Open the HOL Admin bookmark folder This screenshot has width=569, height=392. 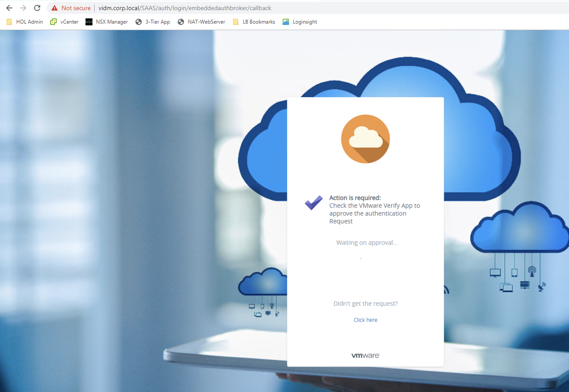click(x=25, y=22)
